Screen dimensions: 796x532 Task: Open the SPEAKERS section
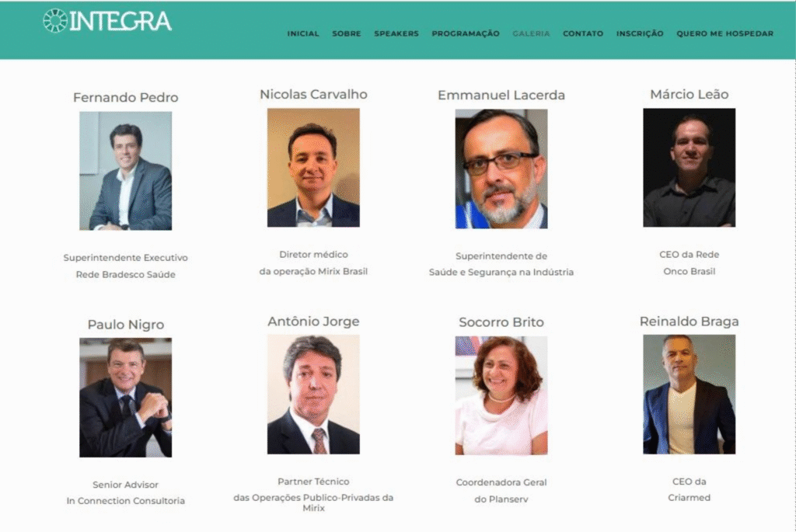tap(396, 33)
